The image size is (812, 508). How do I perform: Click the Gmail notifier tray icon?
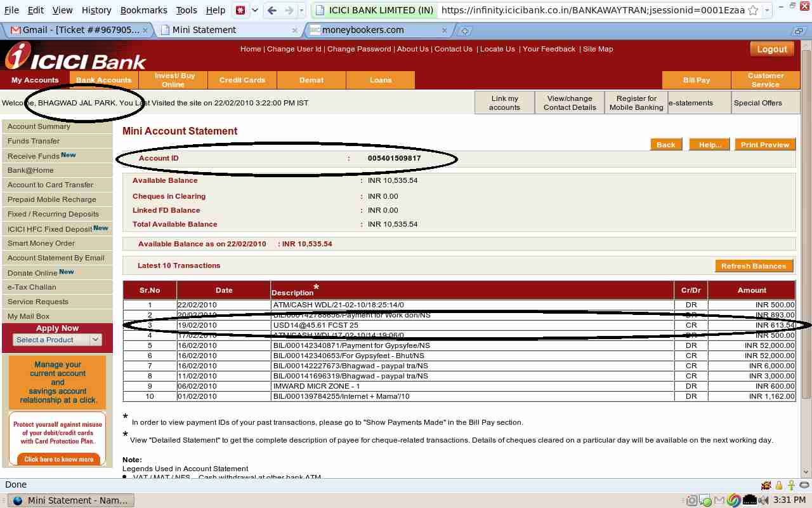tap(720, 500)
